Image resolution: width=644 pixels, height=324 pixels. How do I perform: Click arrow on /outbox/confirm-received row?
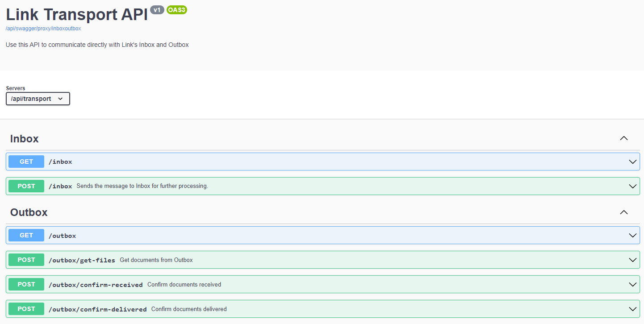[x=632, y=284]
